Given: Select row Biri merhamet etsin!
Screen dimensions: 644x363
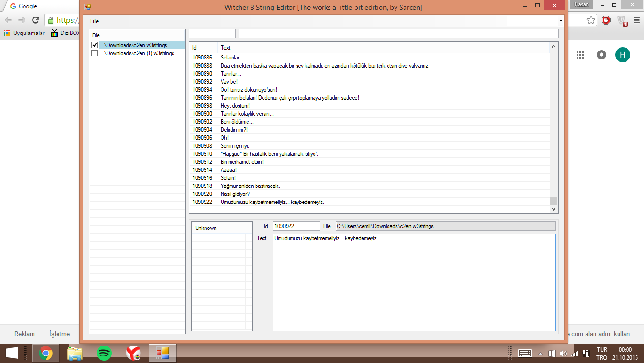Looking at the screenshot, I should point(370,162).
